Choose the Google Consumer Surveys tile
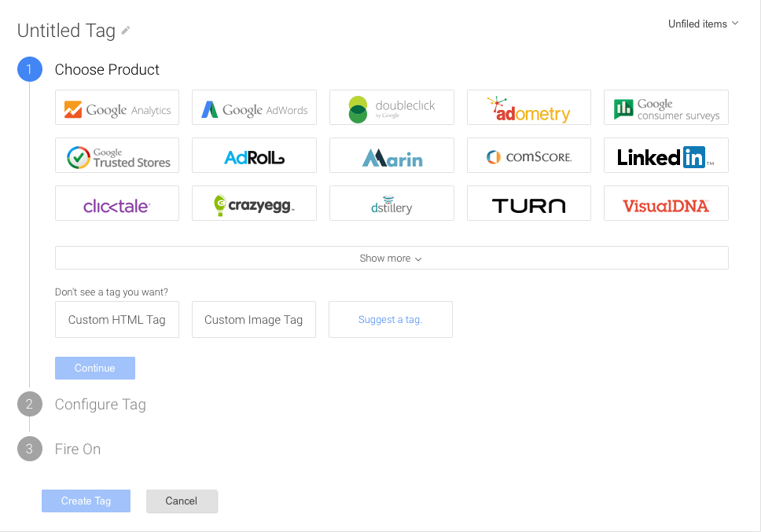Viewport: 761px width, 532px height. pos(666,107)
